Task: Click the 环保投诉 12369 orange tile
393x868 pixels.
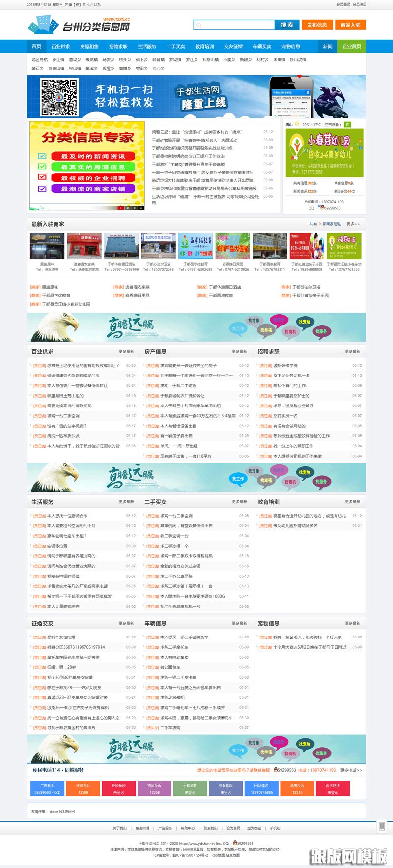Action: 83,788
